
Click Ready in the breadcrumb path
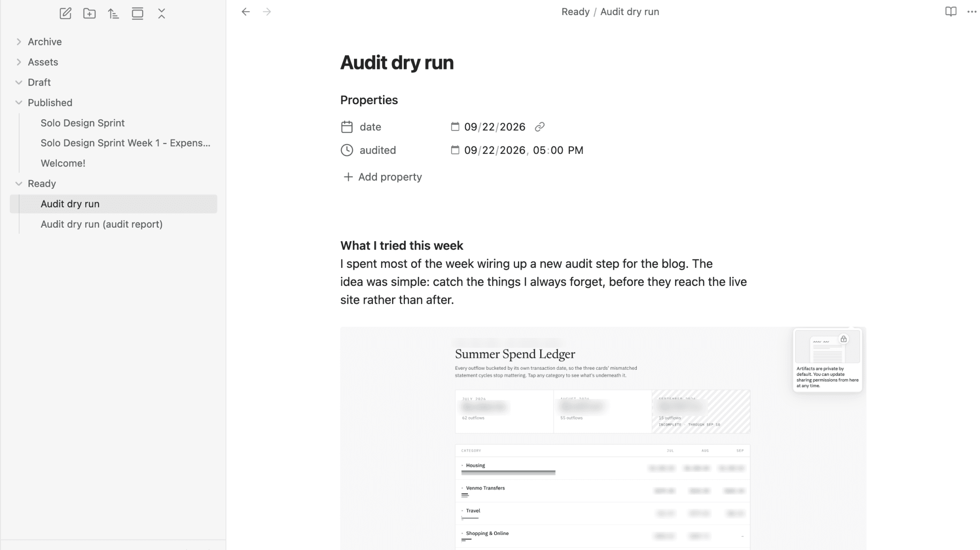(x=575, y=12)
